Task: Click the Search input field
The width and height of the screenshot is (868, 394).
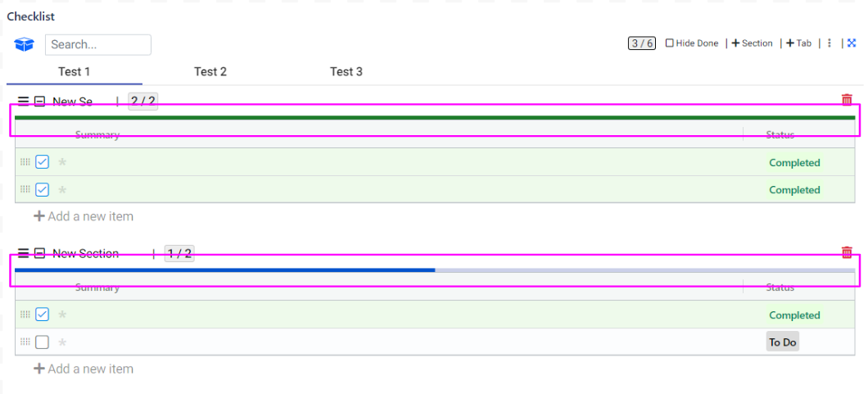Action: pos(98,45)
